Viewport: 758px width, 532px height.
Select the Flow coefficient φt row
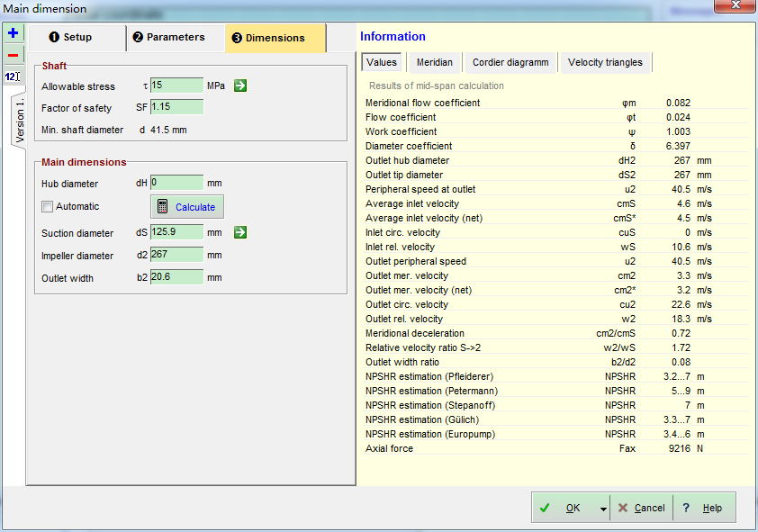(556, 117)
